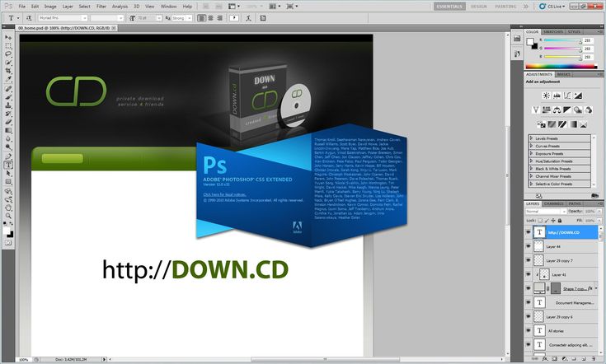
Task: Expand Exposure Presets
Action: point(532,153)
